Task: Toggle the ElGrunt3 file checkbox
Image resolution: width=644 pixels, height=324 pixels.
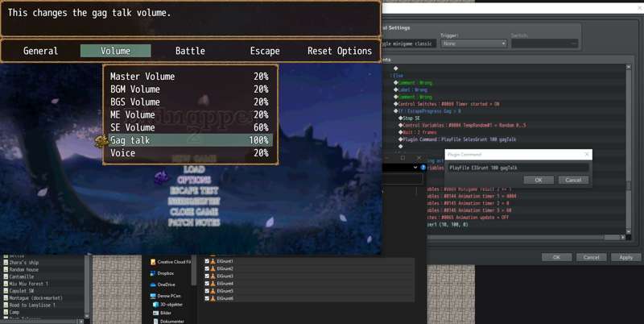Action: click(207, 276)
